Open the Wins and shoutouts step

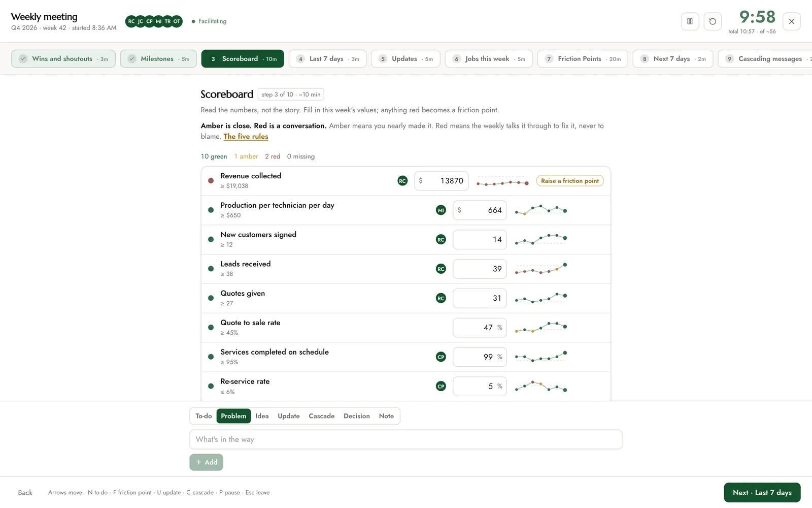pos(63,59)
